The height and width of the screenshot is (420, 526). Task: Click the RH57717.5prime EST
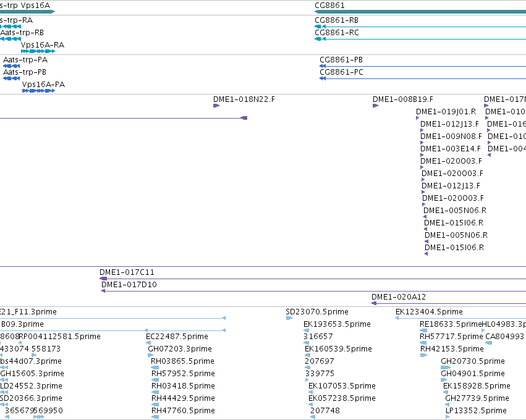(x=423, y=343)
